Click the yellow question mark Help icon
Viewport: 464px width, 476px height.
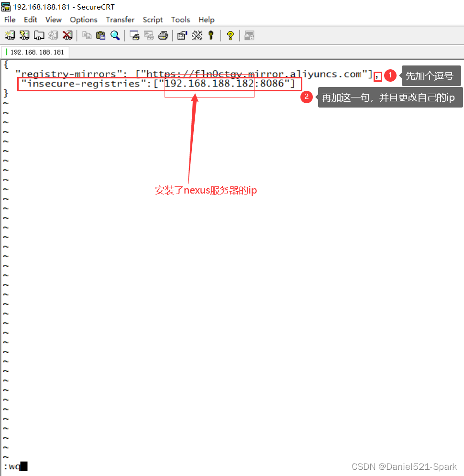click(x=230, y=35)
